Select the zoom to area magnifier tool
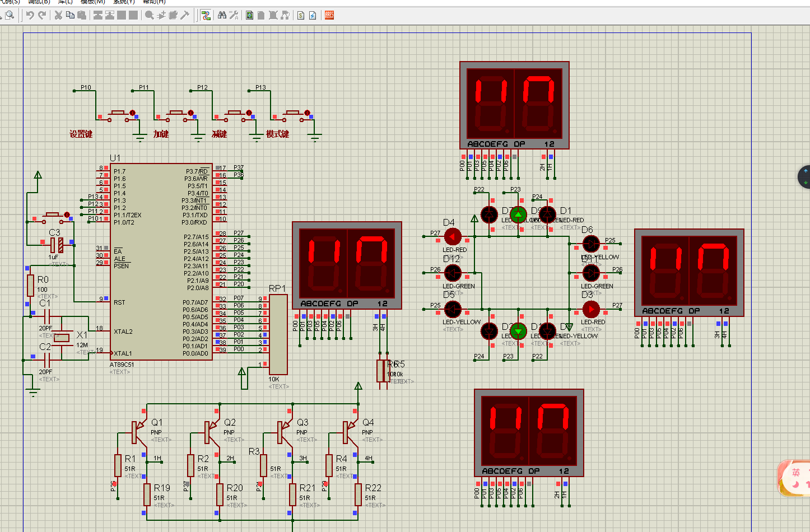This screenshot has width=810, height=532. [x=10, y=15]
